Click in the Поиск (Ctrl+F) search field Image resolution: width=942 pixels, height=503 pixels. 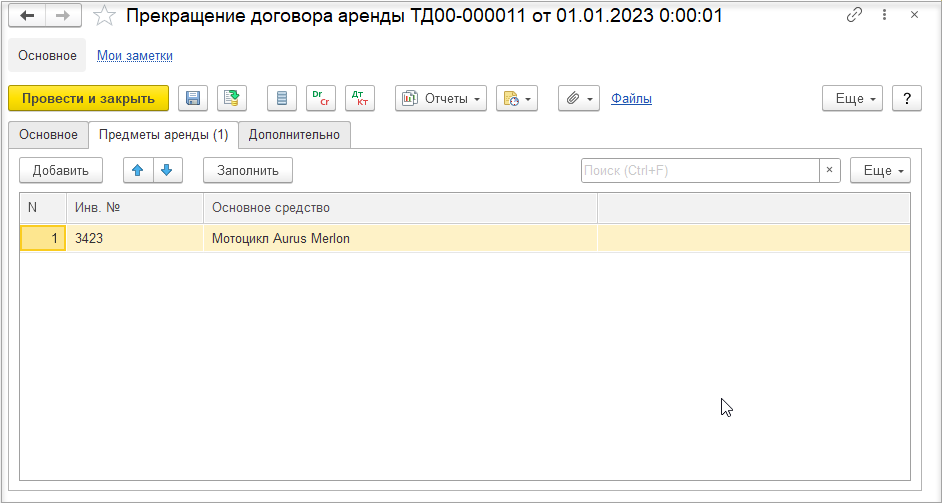(x=700, y=170)
